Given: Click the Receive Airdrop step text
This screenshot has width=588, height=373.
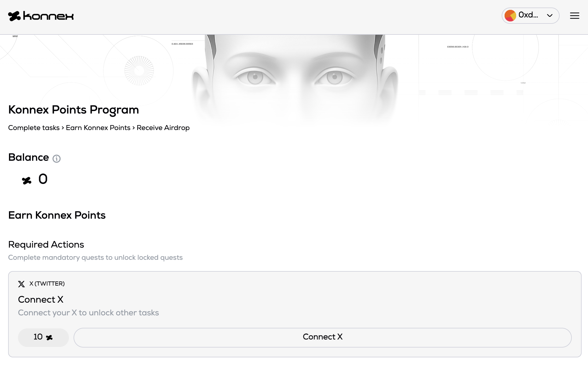Looking at the screenshot, I should coord(163,128).
